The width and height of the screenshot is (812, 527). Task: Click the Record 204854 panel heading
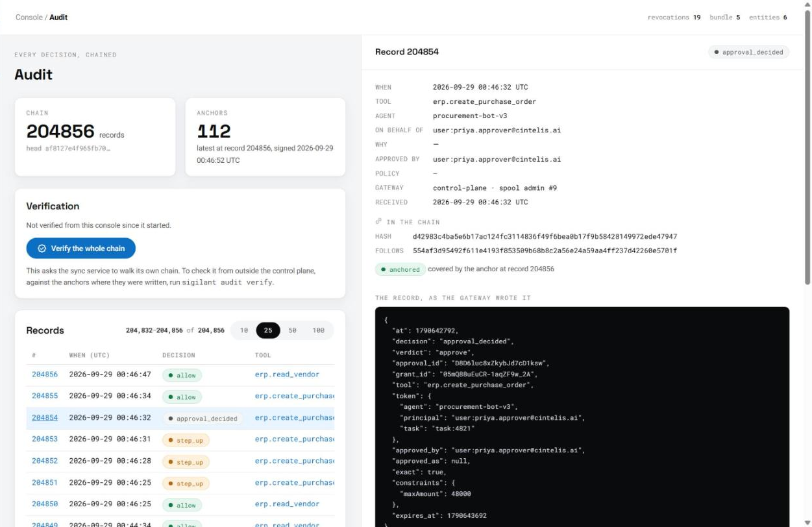407,52
